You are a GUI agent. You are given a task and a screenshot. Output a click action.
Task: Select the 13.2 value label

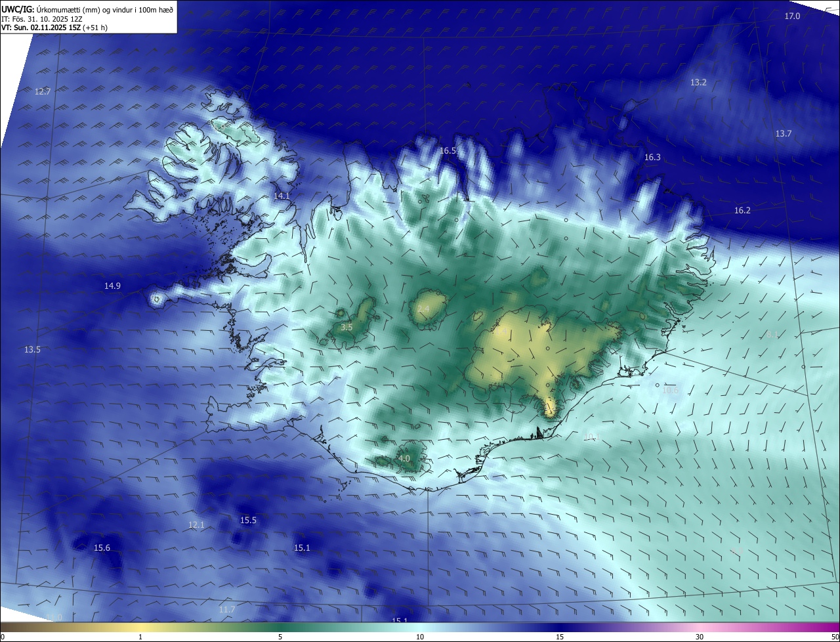tap(698, 82)
